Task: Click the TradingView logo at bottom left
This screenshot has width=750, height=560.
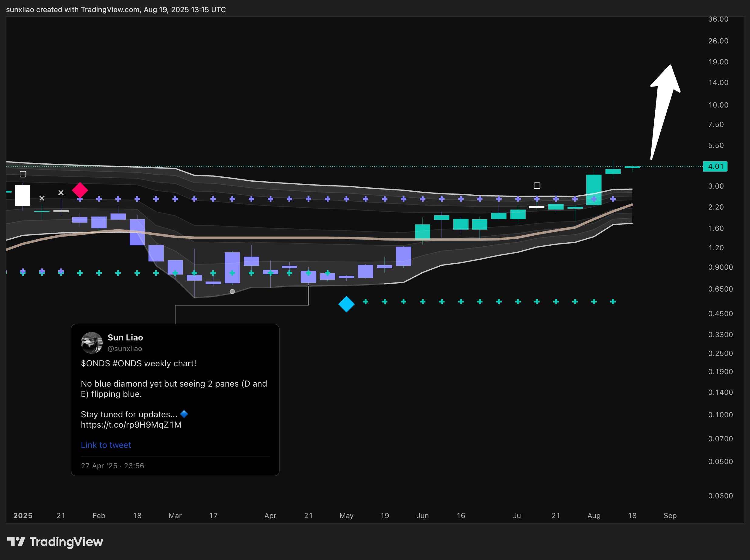Action: [55, 542]
